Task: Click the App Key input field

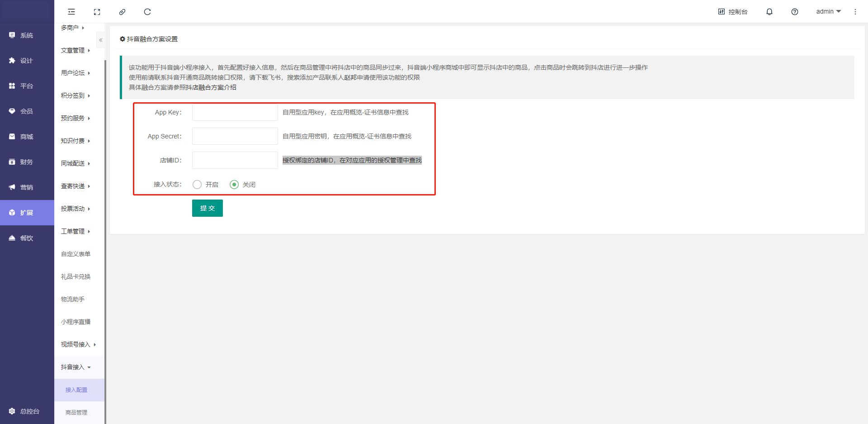Action: click(235, 112)
